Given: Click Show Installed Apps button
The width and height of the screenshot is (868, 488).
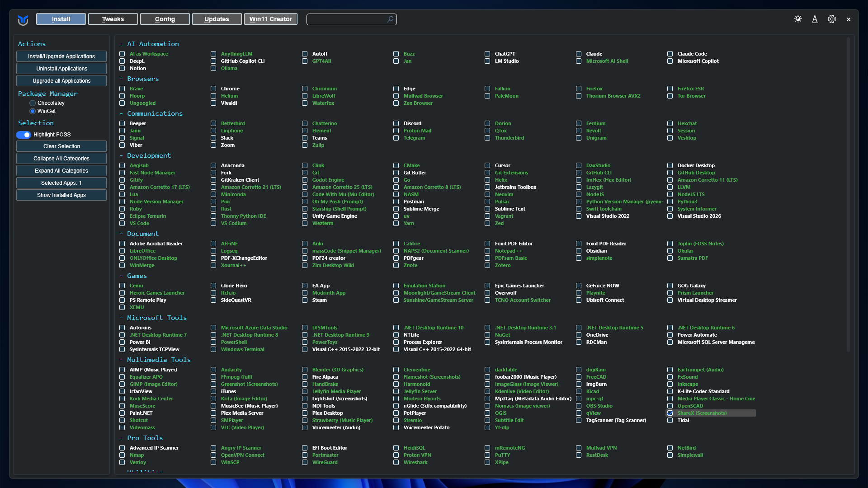Looking at the screenshot, I should tap(61, 195).
